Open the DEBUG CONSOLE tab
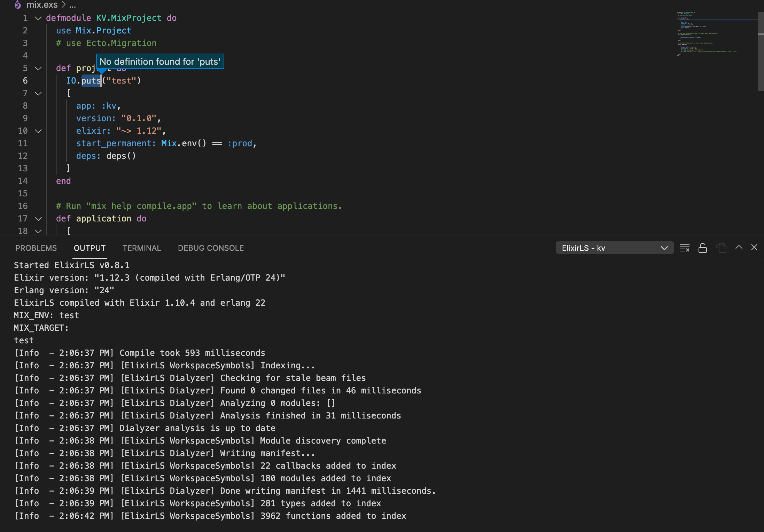 211,248
